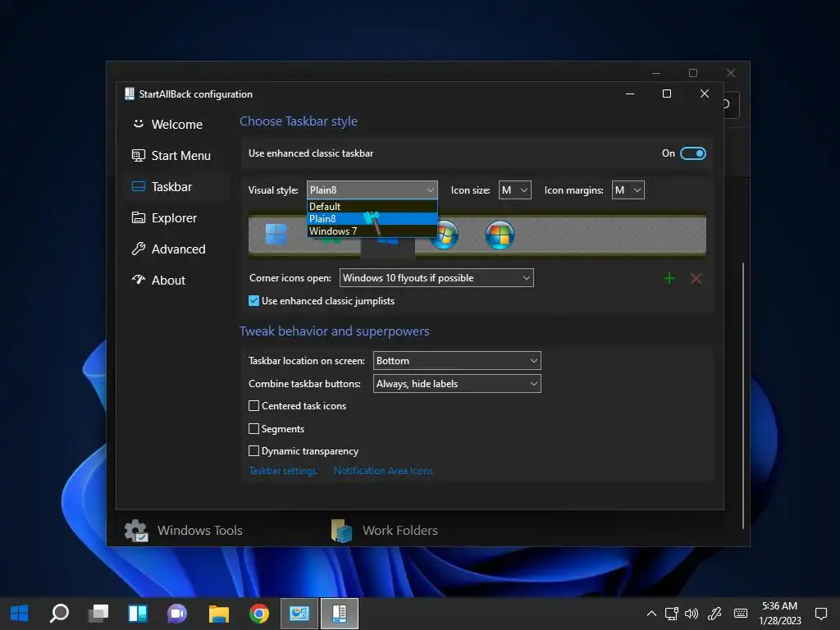This screenshot has width=840, height=630.
Task: Open the pen menu tray icon
Action: pos(714,614)
